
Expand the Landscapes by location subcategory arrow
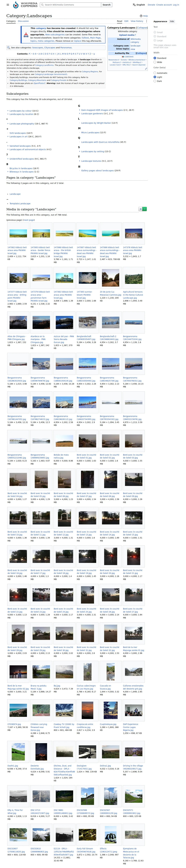point(8,114)
